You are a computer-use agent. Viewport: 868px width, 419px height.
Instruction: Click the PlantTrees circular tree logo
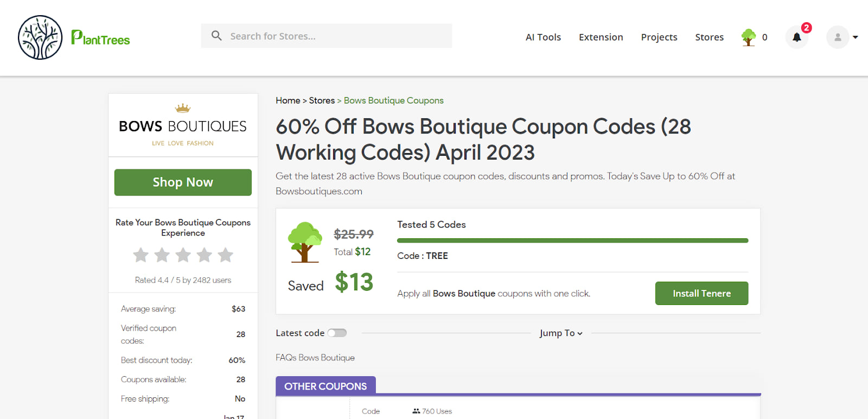coord(40,37)
